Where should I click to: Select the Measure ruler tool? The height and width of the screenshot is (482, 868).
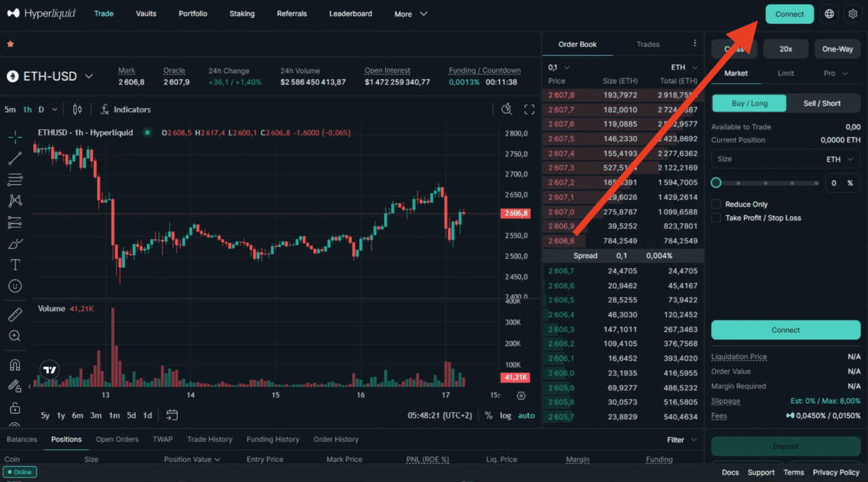[14, 314]
